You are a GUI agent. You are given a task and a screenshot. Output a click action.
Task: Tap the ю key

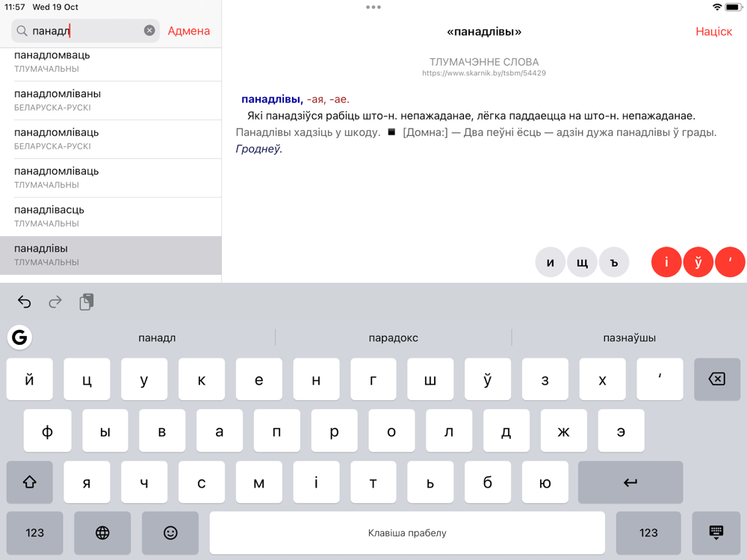[545, 482]
